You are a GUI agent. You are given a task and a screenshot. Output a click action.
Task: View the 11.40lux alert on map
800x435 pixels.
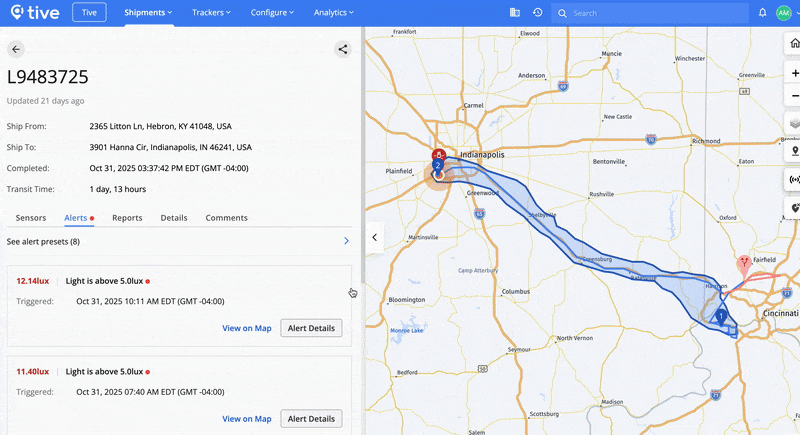click(246, 419)
